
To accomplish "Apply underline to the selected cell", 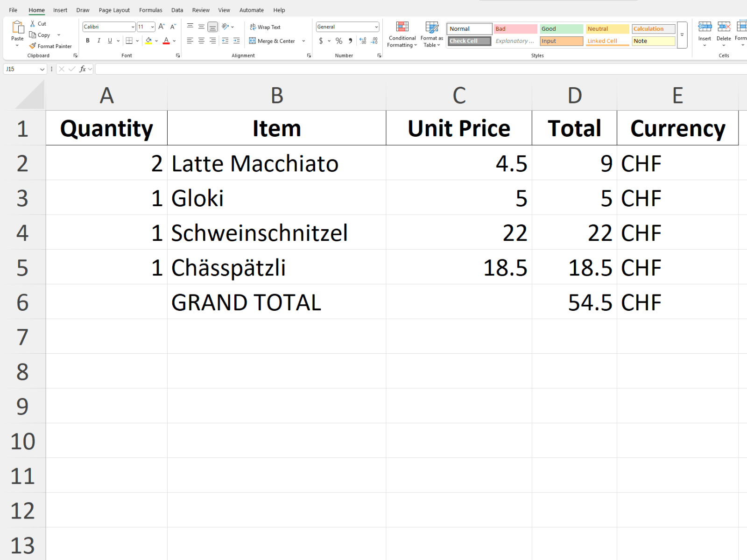I will (109, 41).
